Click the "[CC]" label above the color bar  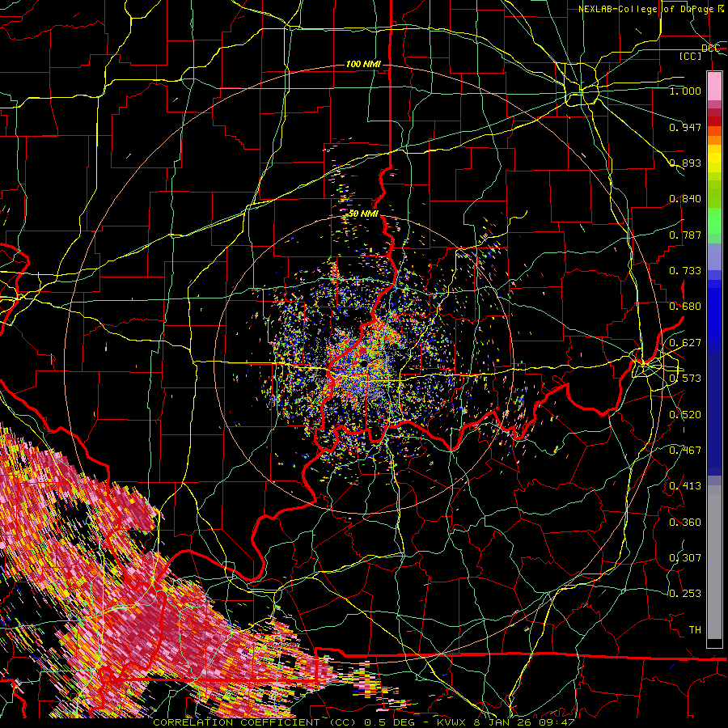691,56
